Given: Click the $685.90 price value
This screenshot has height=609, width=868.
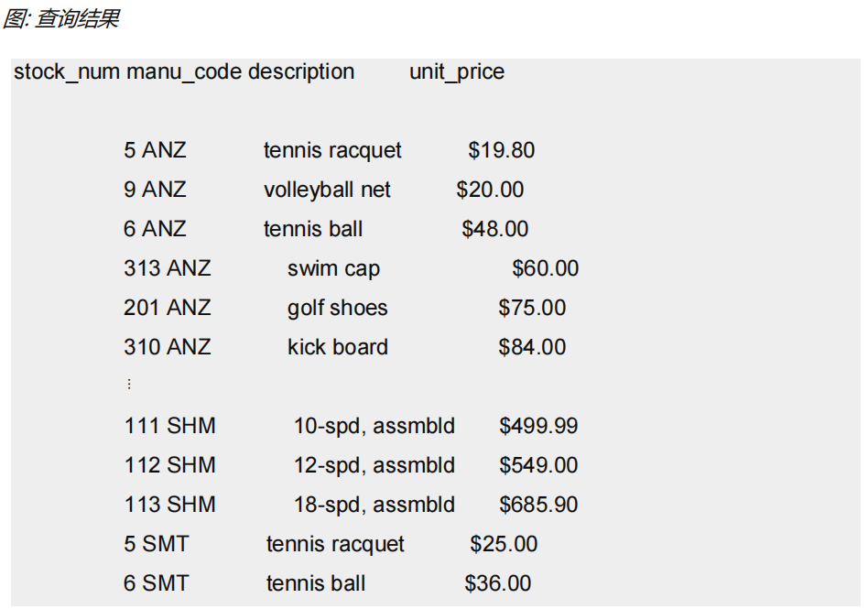Looking at the screenshot, I should coord(538,505).
